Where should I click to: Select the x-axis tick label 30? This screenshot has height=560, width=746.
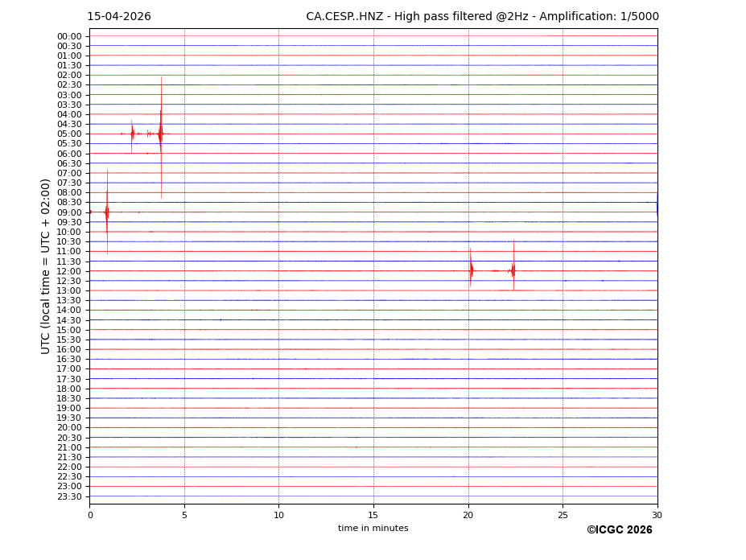[x=657, y=515]
